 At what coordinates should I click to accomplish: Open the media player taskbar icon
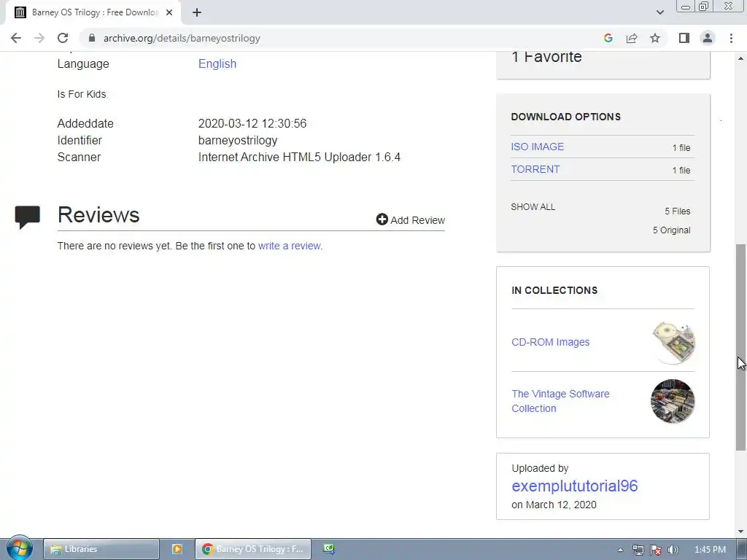click(177, 549)
